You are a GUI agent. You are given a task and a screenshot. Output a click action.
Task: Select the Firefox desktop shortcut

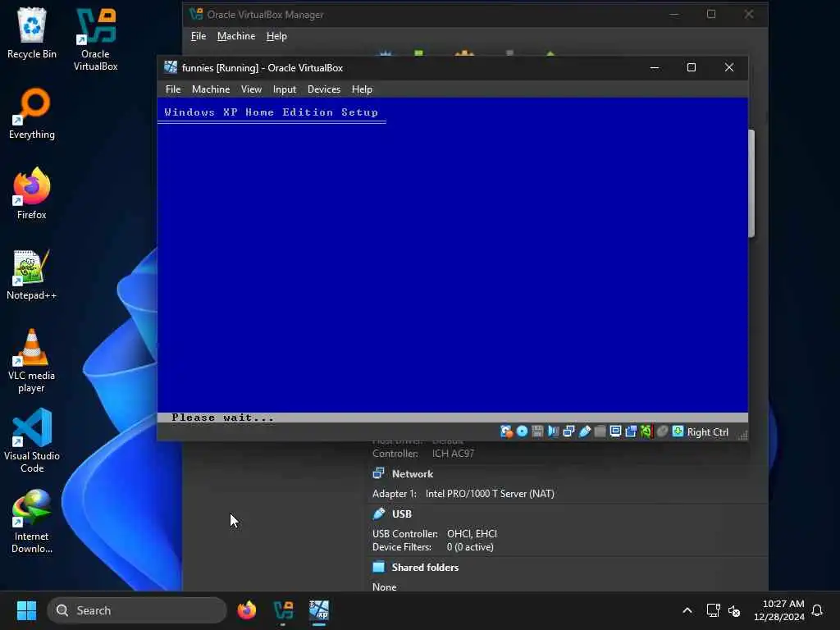(32, 194)
